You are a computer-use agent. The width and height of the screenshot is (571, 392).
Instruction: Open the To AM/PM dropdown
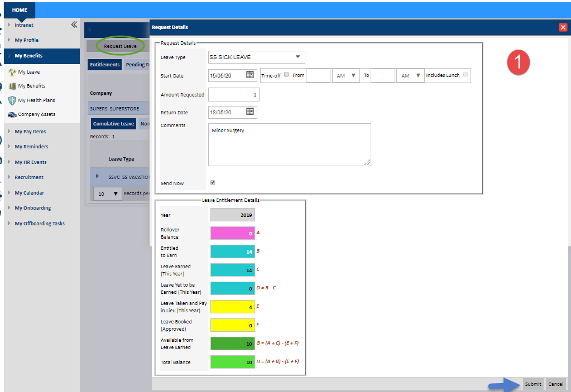[410, 76]
